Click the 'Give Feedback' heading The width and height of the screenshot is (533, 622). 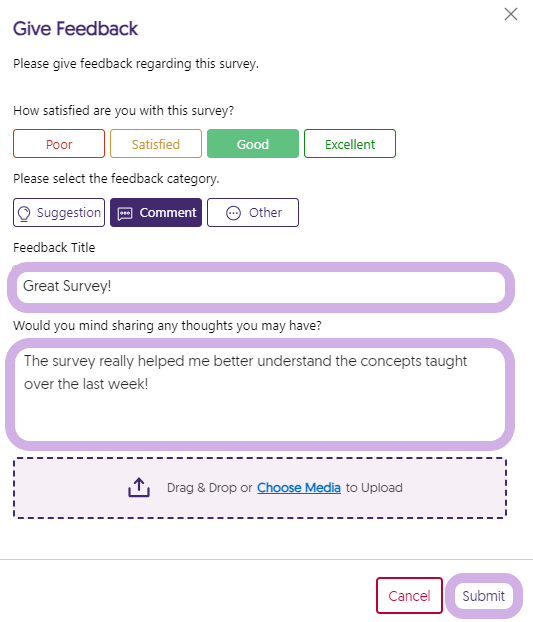click(75, 29)
